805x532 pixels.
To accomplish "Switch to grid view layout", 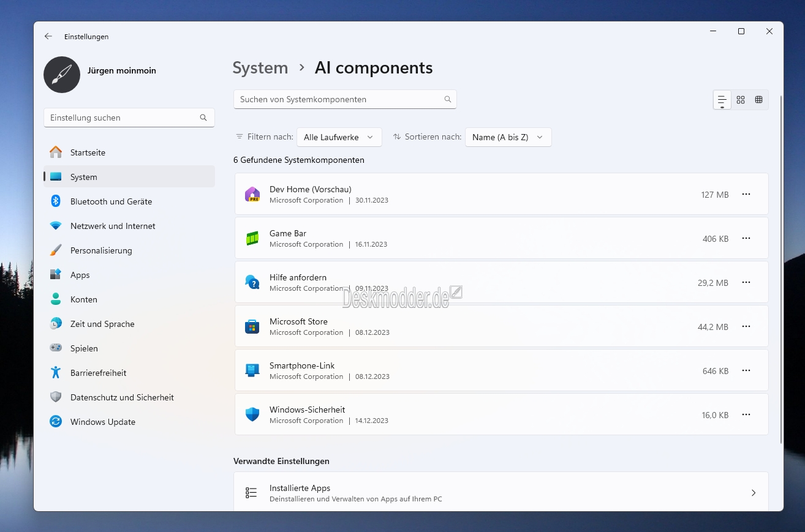I will [x=741, y=100].
